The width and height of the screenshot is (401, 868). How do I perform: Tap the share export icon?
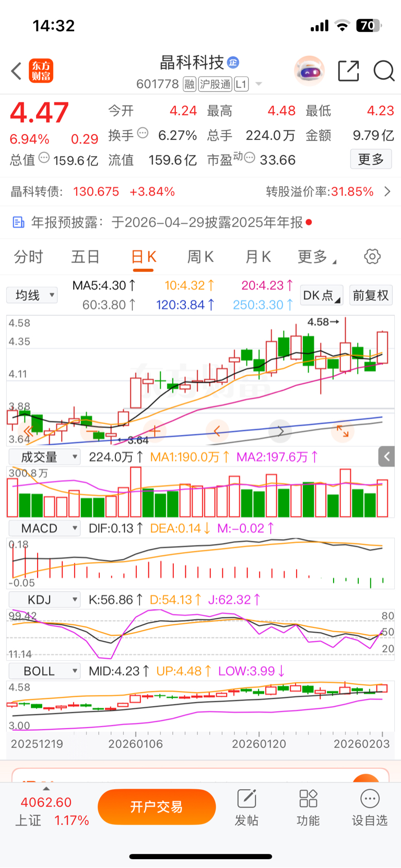(348, 71)
